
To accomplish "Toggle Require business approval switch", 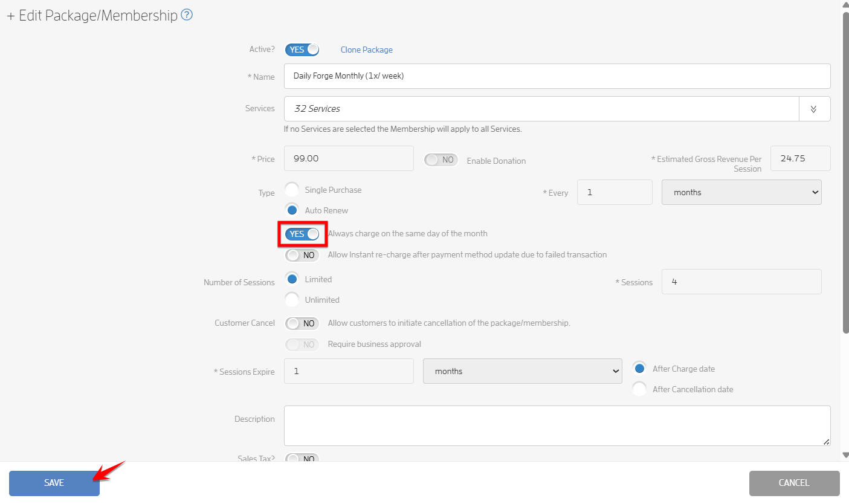I will [x=302, y=344].
